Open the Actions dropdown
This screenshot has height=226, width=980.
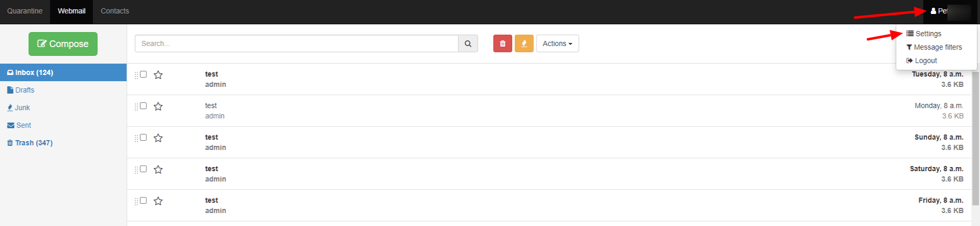coord(558,43)
